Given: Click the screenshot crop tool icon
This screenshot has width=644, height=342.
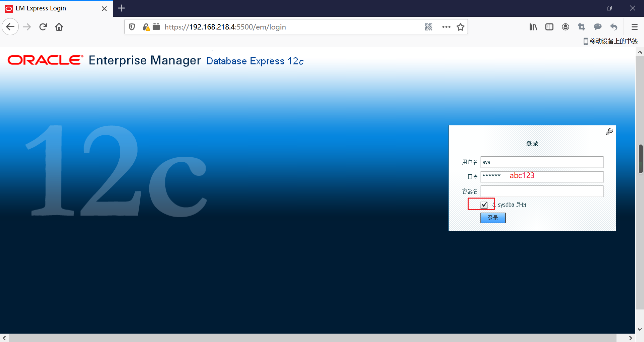Looking at the screenshot, I should 582,27.
